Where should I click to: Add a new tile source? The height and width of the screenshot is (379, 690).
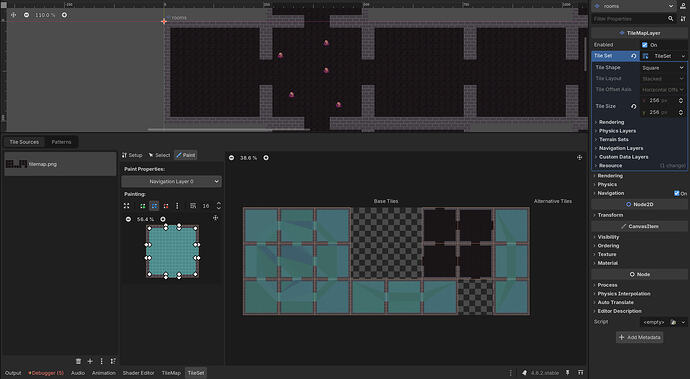pyautogui.click(x=90, y=361)
